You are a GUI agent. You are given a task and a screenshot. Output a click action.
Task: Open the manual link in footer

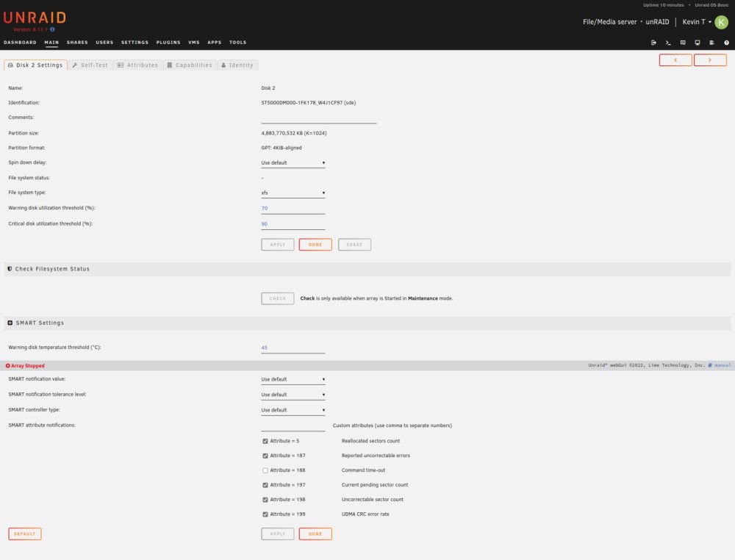723,365
